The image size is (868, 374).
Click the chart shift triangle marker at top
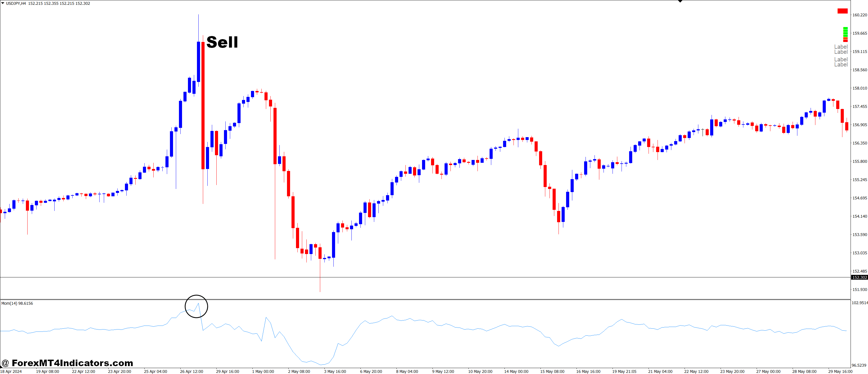coord(680,1)
